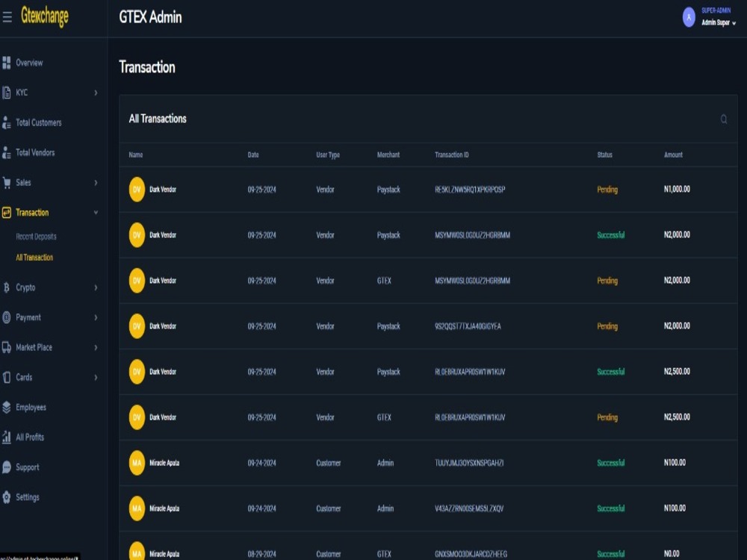Open Total Customers menu item
Image resolution: width=747 pixels, height=560 pixels.
click(39, 122)
